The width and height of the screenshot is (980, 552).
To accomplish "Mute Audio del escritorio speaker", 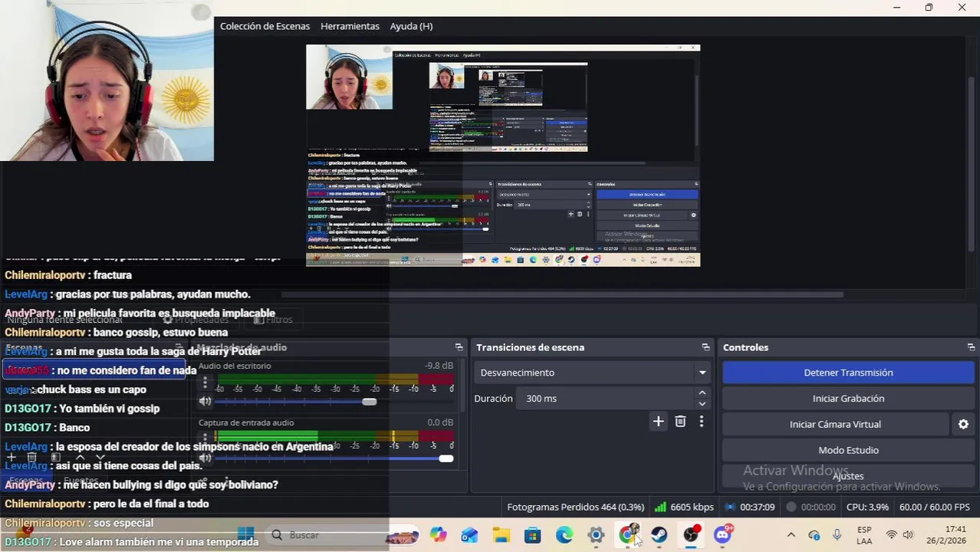I will [x=205, y=402].
